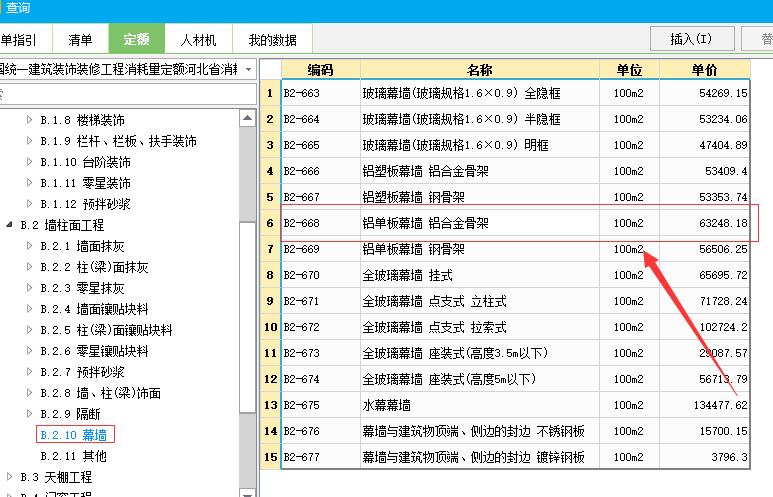The image size is (773, 497).
Task: Click price cell 54269.15
Action: click(704, 93)
